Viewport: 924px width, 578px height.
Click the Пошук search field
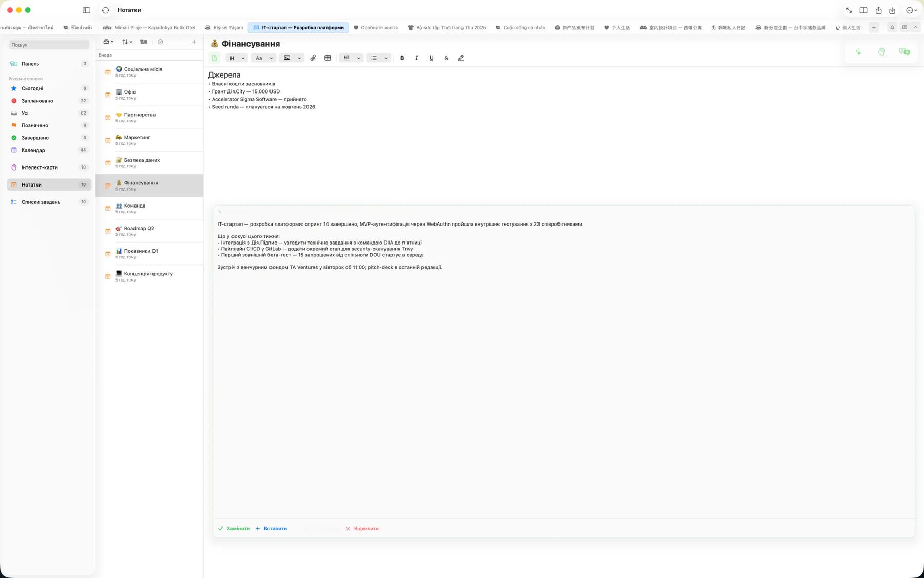pos(49,45)
